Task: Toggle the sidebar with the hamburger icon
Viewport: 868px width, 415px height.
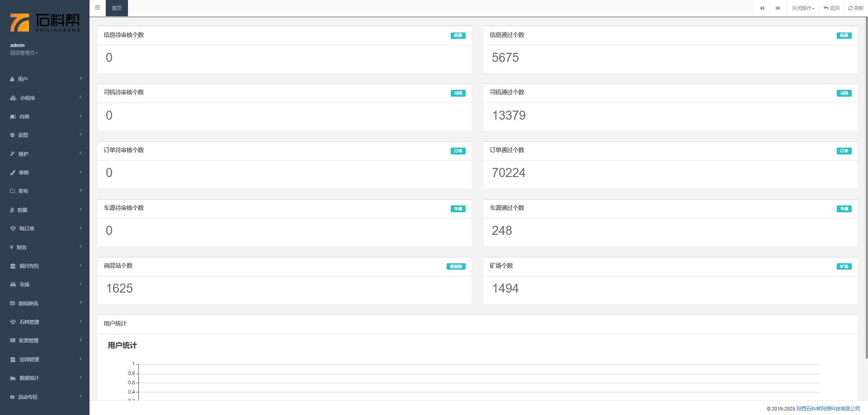Action: coord(97,8)
